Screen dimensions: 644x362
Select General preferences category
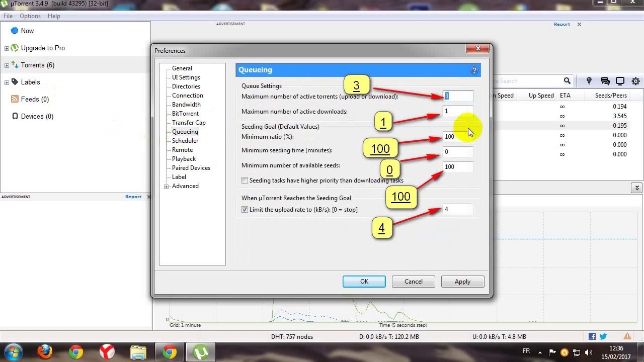click(x=182, y=68)
